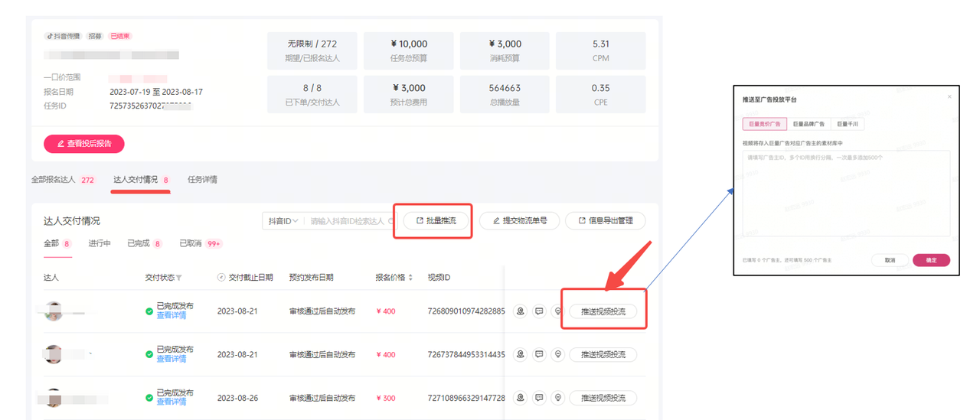Image resolution: width=980 pixels, height=420 pixels.
Task: Click 查看详情 link in the first row
Action: point(171,315)
